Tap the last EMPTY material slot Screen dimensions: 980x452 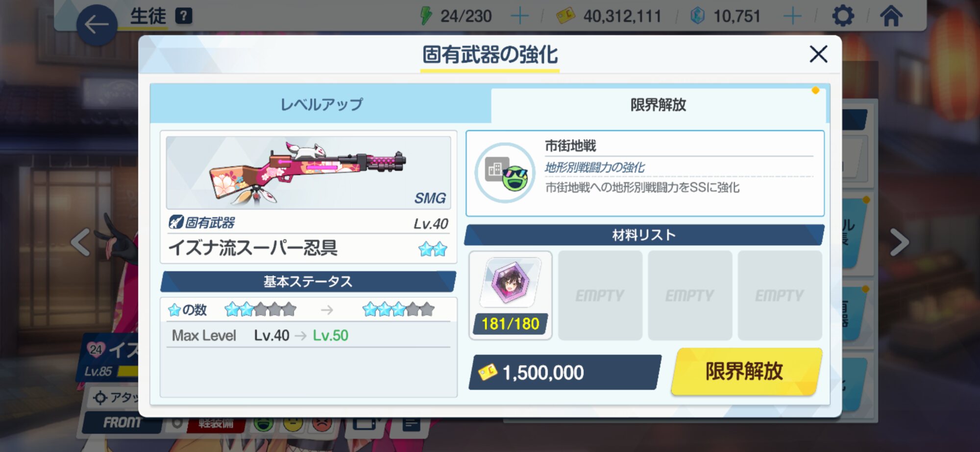[780, 295]
